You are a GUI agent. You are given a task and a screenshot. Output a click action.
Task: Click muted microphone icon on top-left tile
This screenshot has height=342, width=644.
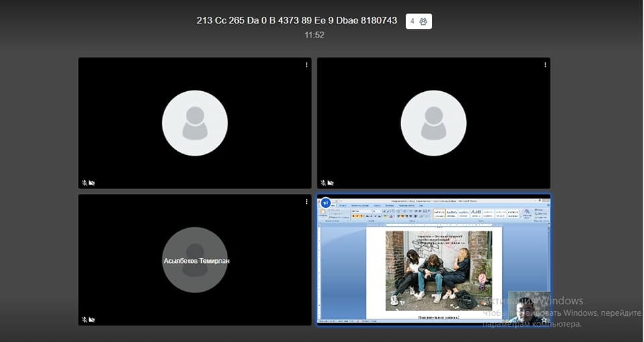[x=85, y=182]
